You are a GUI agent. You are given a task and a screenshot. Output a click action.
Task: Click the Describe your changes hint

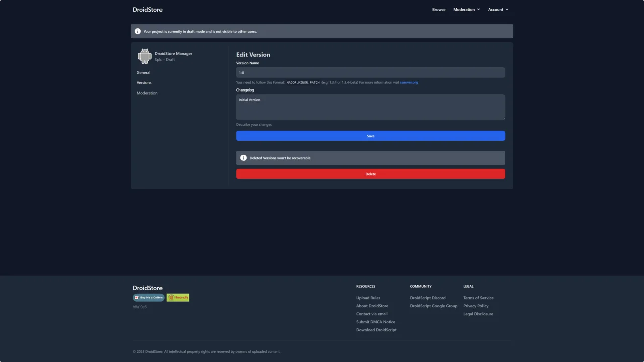254,124
